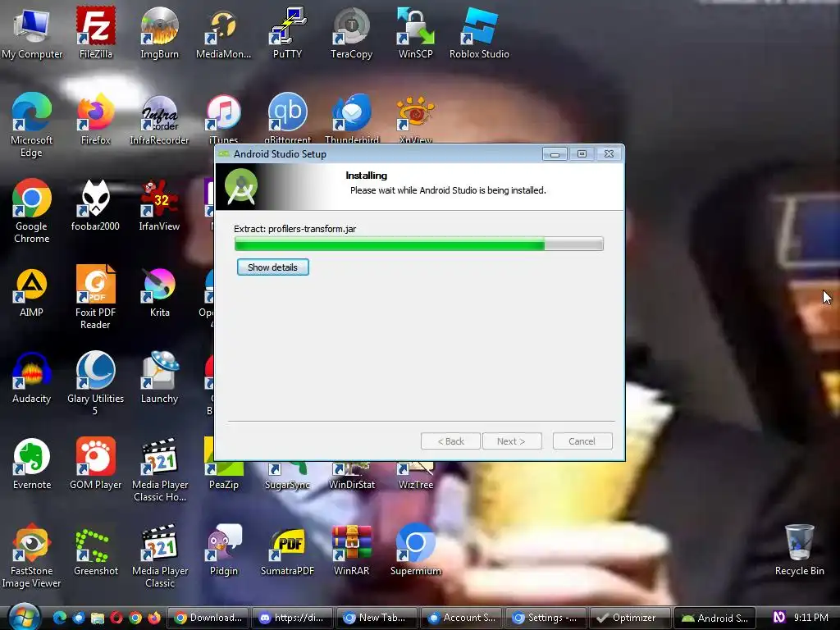Switch to the Account S... taskbar window
Image resolution: width=840 pixels, height=630 pixels.
[462, 618]
